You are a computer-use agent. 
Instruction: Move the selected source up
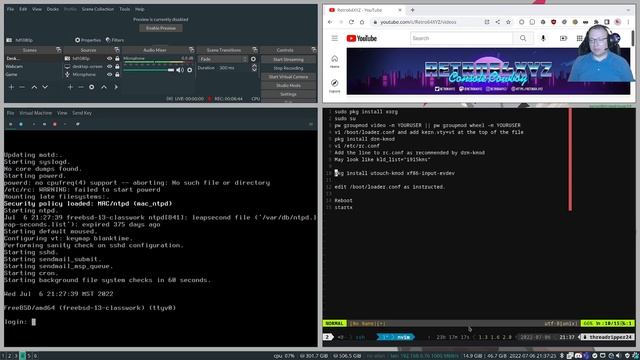[104, 87]
